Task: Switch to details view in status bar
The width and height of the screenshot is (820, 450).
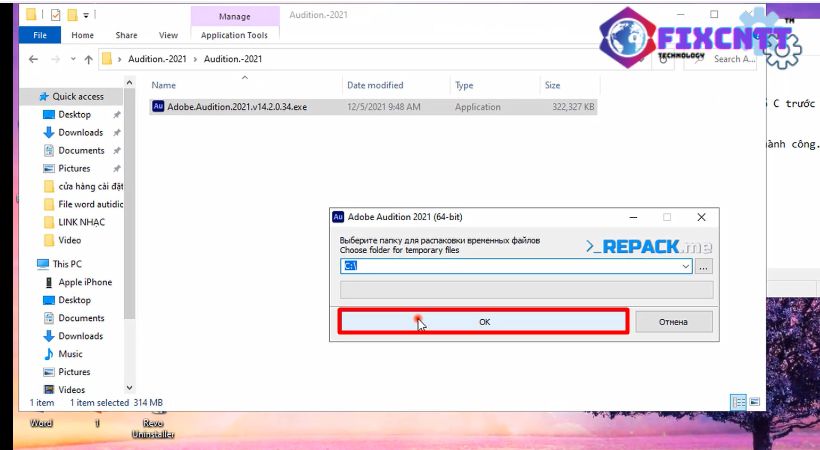Action: coord(738,402)
